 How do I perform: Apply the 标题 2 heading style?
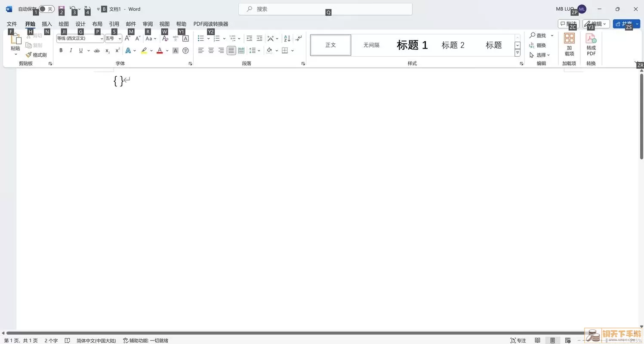tap(453, 45)
